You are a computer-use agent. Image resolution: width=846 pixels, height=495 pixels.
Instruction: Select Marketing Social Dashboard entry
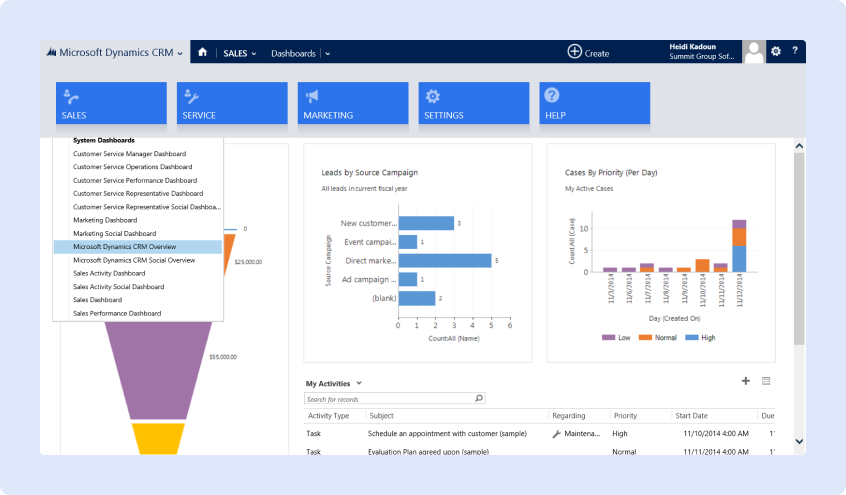pos(114,234)
